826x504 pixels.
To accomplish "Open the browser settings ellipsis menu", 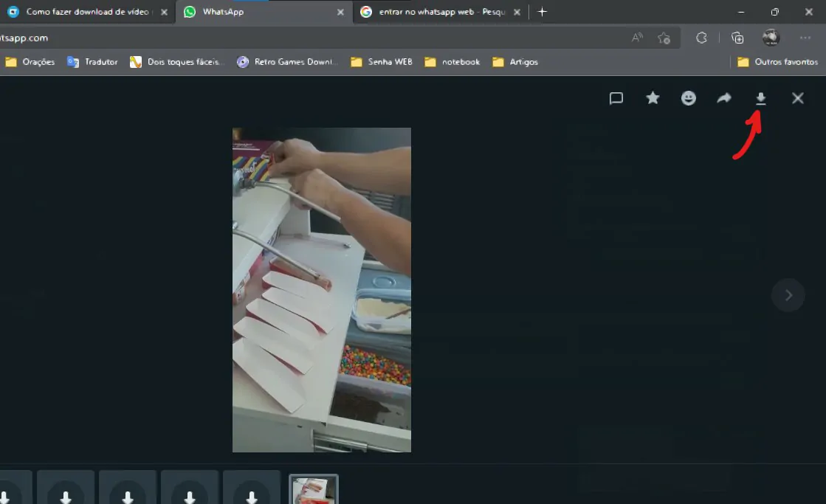I will pos(805,38).
